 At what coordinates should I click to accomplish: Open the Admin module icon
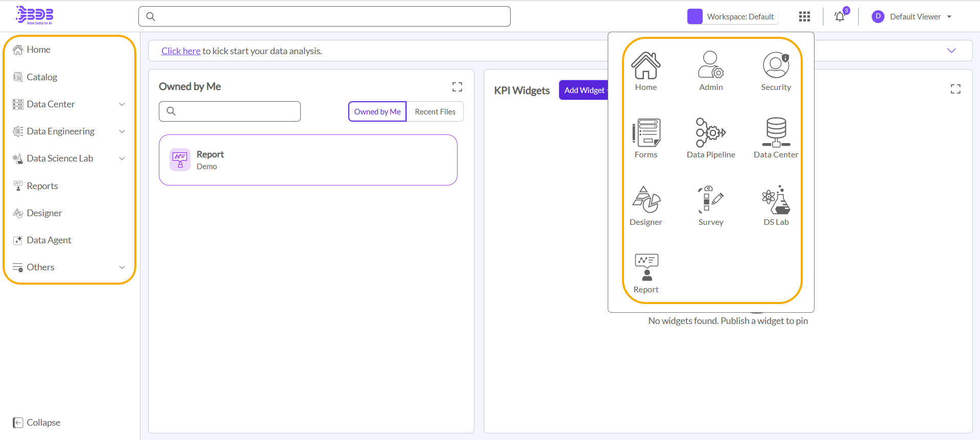pyautogui.click(x=710, y=72)
